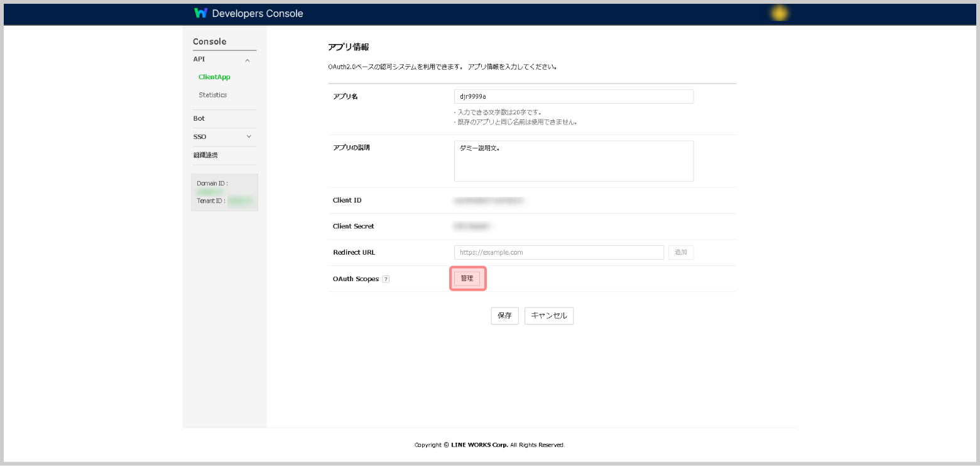This screenshot has width=980, height=466.
Task: Click the Redirect URL input field
Action: [x=558, y=252]
